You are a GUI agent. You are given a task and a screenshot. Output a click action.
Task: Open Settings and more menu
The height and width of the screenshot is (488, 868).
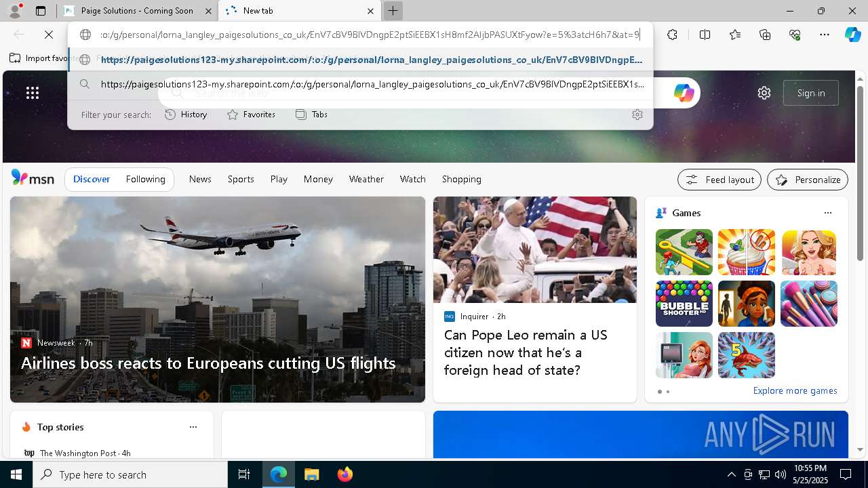tap(825, 35)
